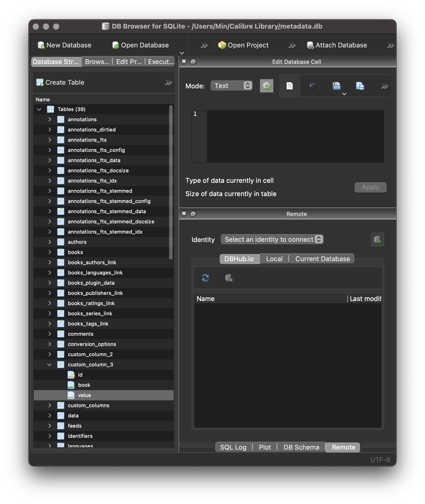Click the upload database icon beside Identity
The width and height of the screenshot is (425, 504).
point(377,239)
